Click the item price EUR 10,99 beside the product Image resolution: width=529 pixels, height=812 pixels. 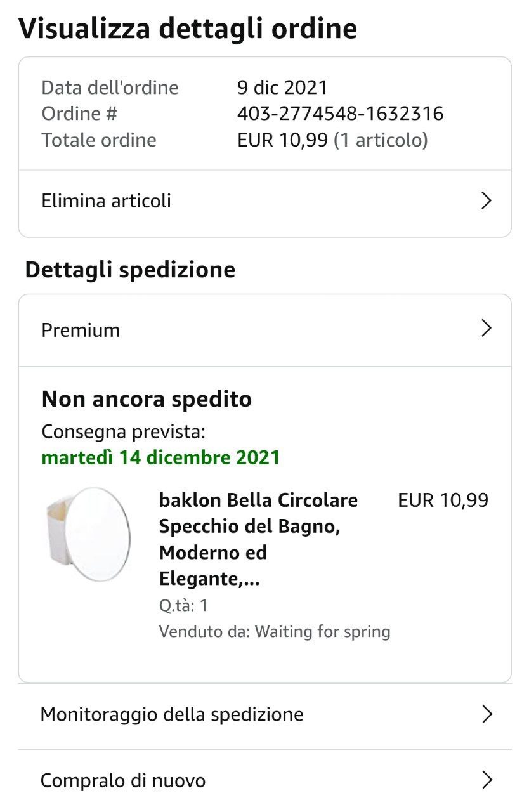[443, 500]
